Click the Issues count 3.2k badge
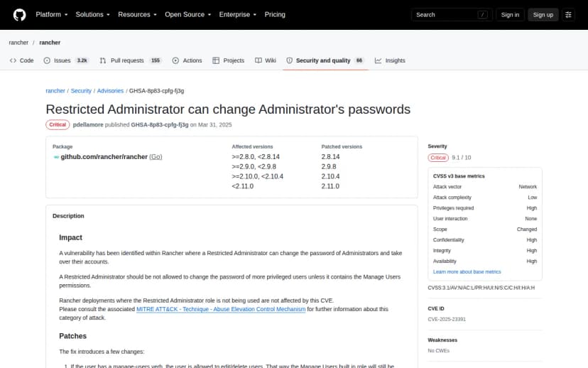Image resolution: width=588 pixels, height=368 pixels. tap(82, 60)
